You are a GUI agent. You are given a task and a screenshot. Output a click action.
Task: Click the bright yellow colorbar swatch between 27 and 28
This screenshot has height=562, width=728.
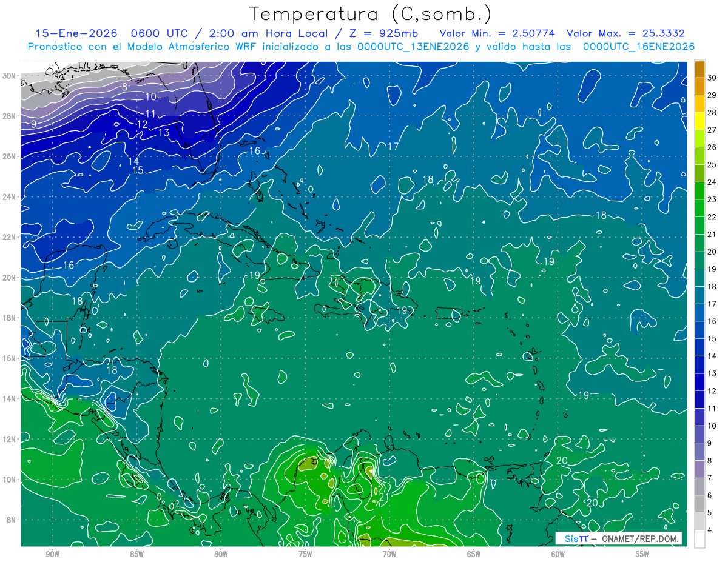pyautogui.click(x=699, y=121)
